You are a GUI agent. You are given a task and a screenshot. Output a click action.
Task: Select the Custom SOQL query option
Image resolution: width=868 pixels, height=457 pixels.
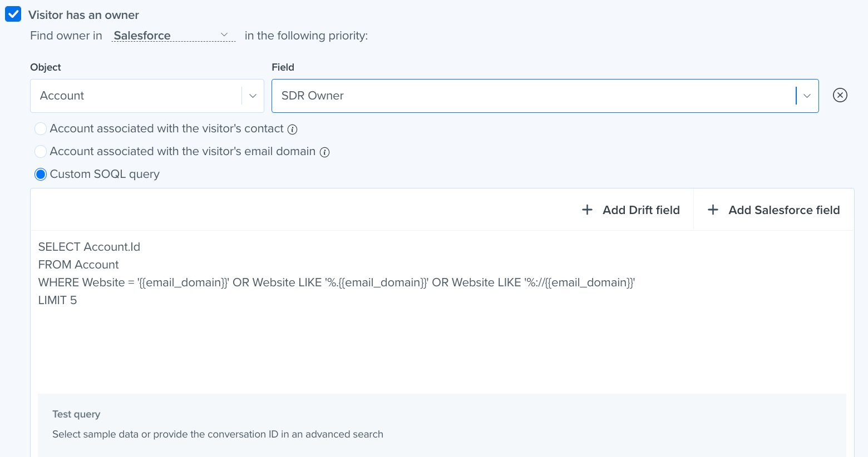click(41, 174)
